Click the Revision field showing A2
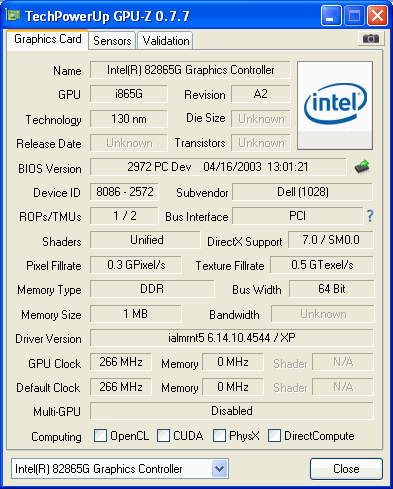 [x=261, y=94]
